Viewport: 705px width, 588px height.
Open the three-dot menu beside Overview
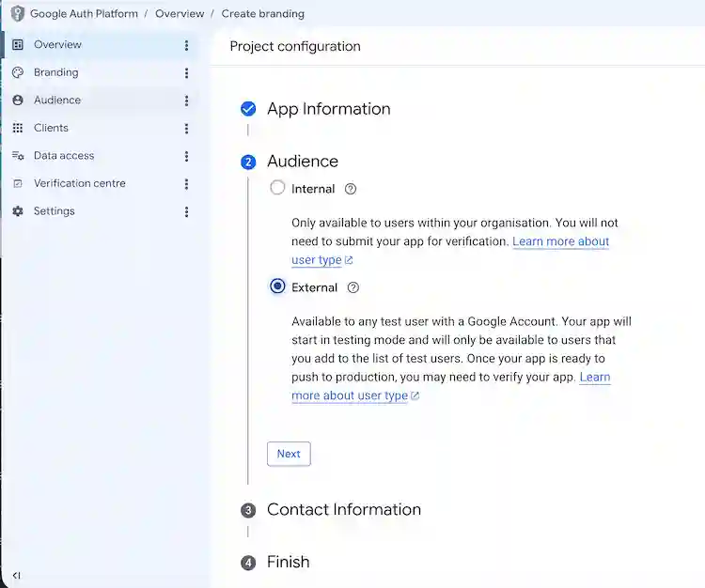coord(187,45)
